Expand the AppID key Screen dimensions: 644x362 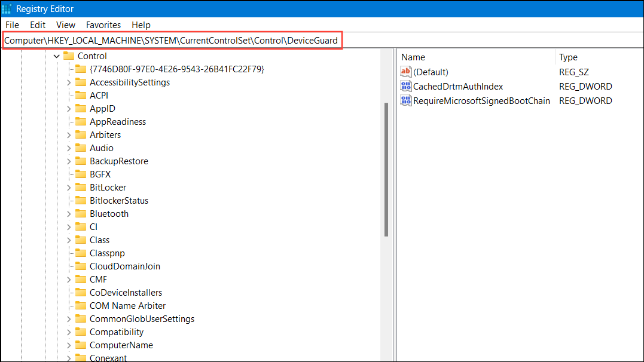point(69,109)
